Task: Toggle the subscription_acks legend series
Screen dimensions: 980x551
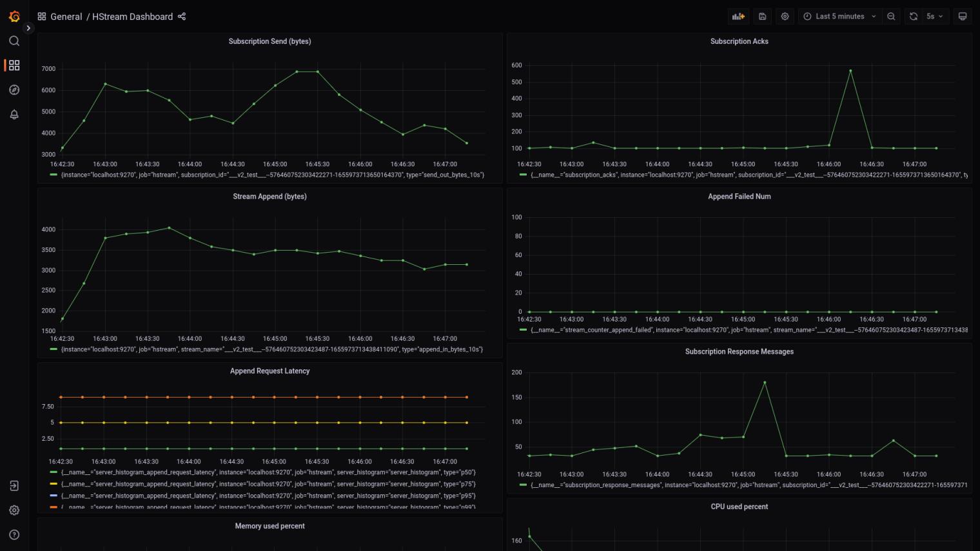Action: [749, 175]
